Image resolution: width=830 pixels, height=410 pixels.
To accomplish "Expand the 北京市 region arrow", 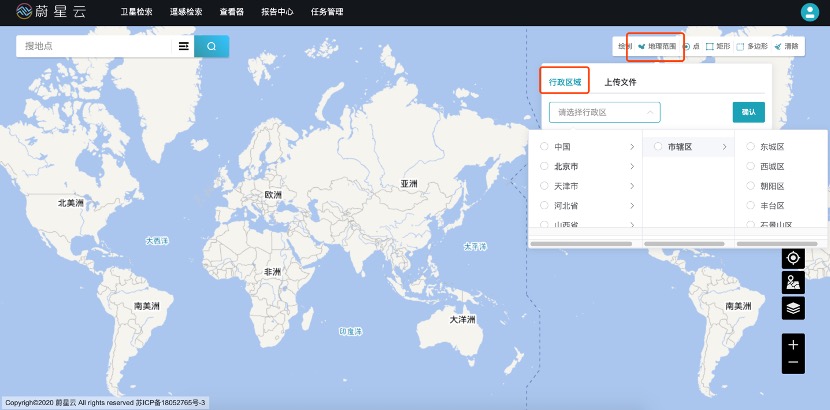I will (632, 167).
